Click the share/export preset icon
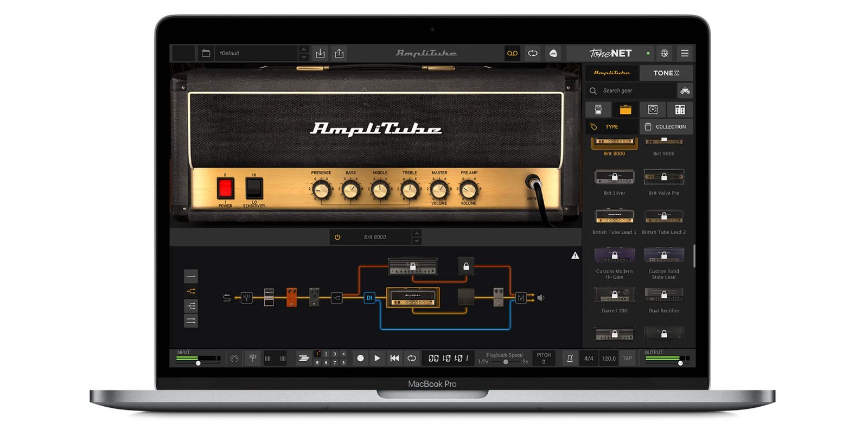This screenshot has width=868, height=429. click(x=339, y=53)
